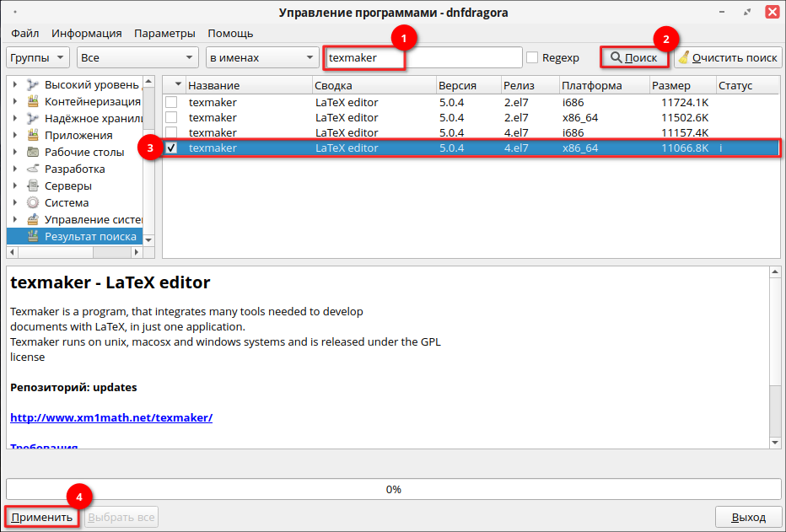
Task: Click the magnifier icon on Поиск button
Action: (x=616, y=57)
